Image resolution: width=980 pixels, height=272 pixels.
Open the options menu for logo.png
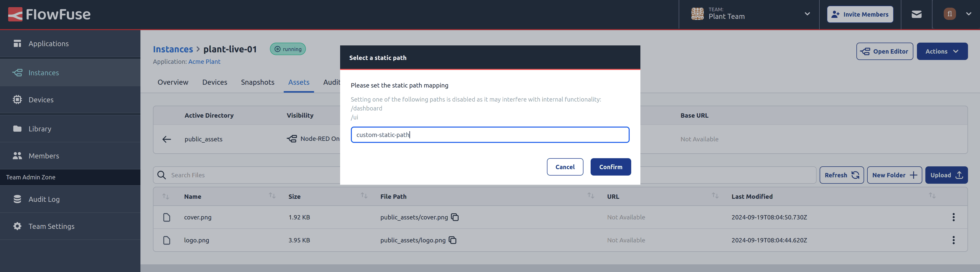(954, 240)
